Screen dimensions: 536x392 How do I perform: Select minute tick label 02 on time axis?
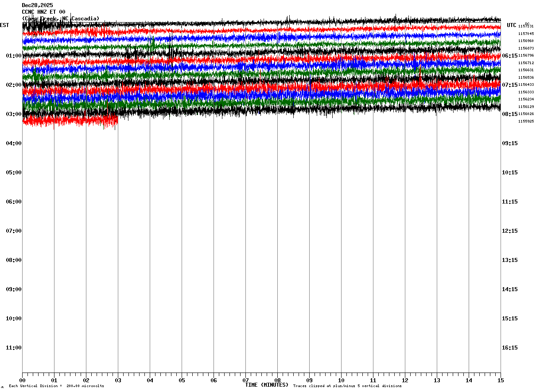[x=86, y=380]
